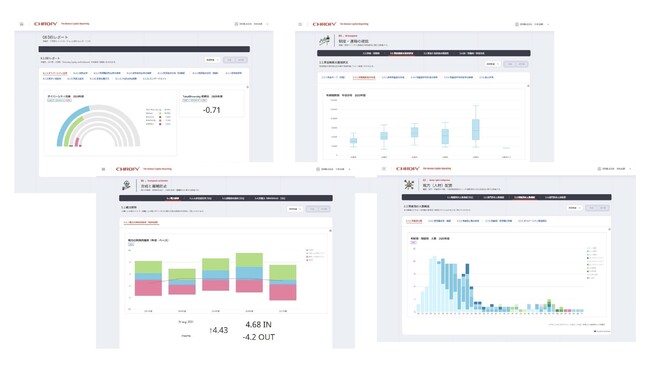Select the first dark navigation tab in stacked bar window
Image resolution: width=650 pixels, height=366 pixels.
click(172, 199)
